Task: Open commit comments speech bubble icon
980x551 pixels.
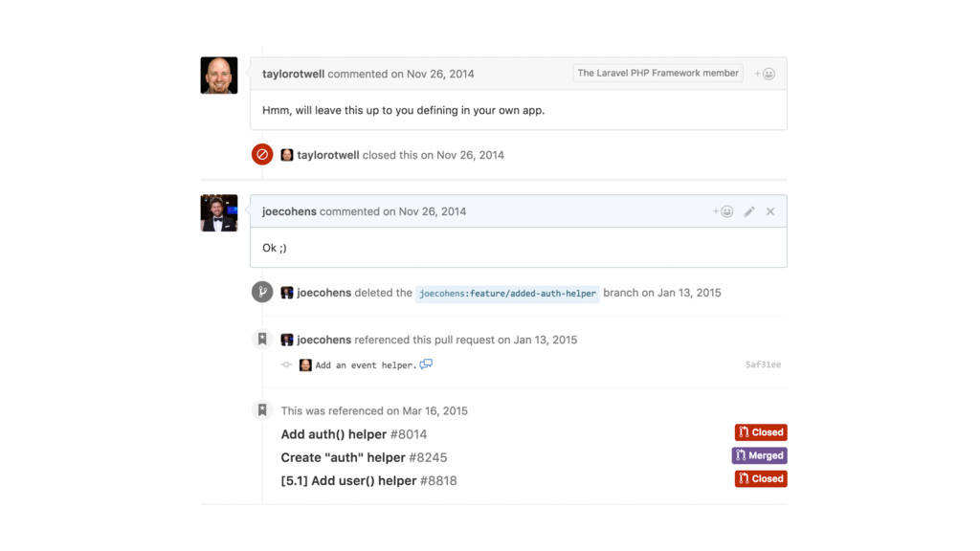Action: [x=426, y=364]
